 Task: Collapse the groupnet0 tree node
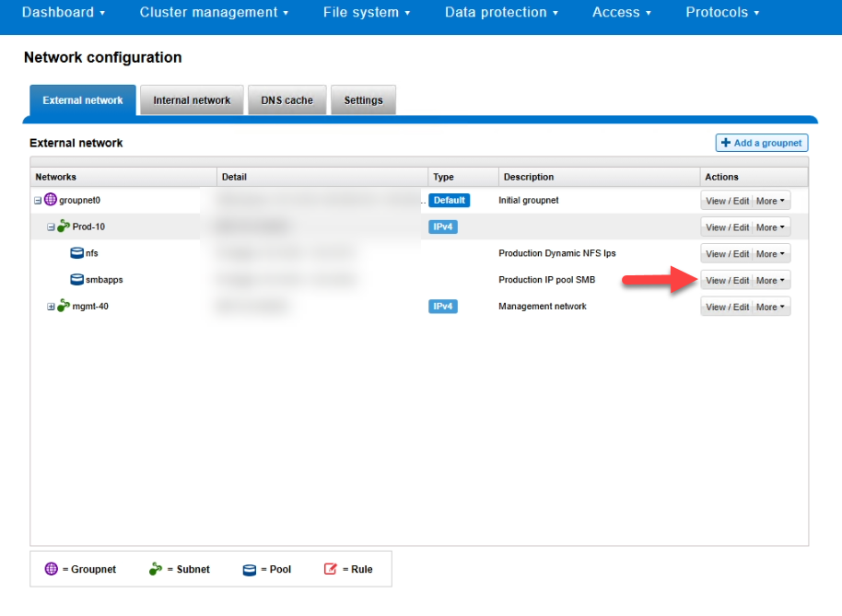(x=38, y=200)
